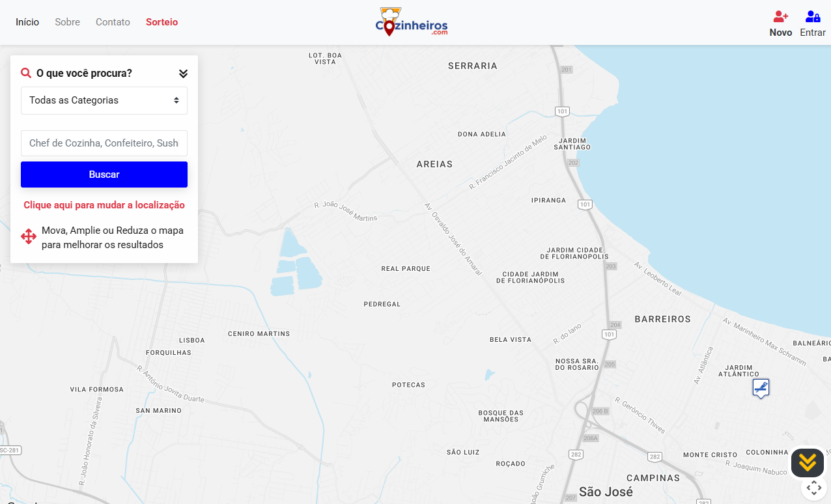Click the SAN MARINO map label
The height and width of the screenshot is (504, 831).
click(x=159, y=410)
